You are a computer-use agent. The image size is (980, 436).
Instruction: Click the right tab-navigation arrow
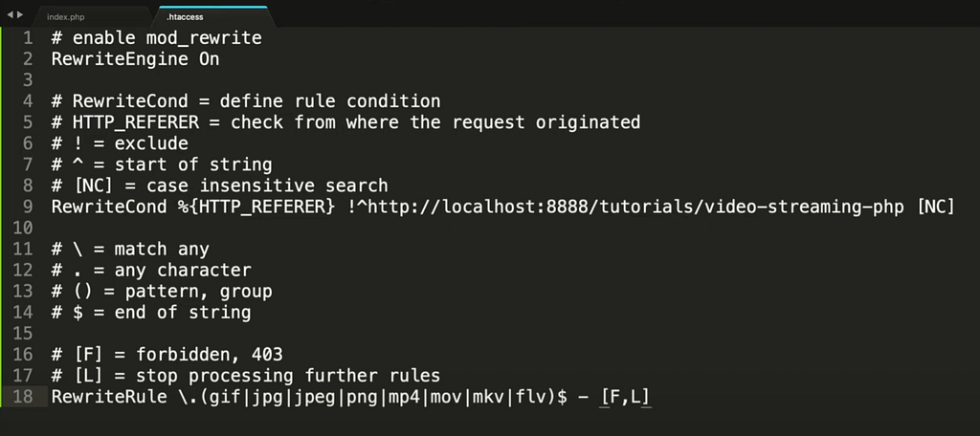(x=20, y=14)
